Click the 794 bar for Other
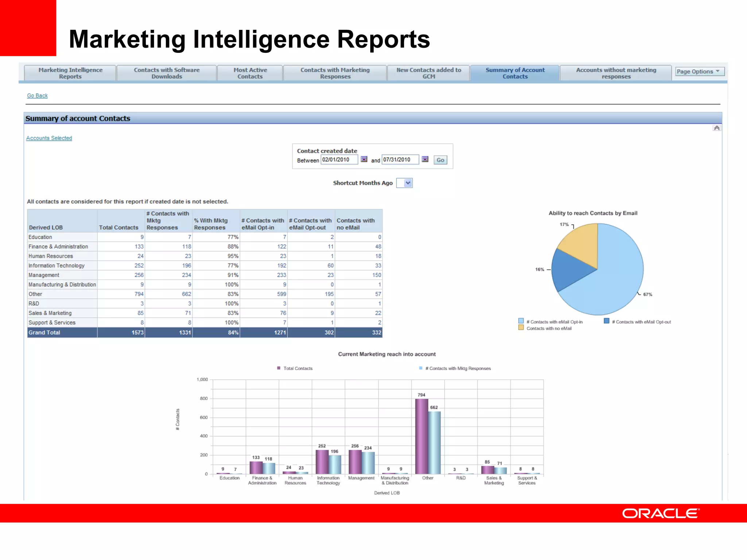This screenshot has width=747, height=560. tap(421, 436)
